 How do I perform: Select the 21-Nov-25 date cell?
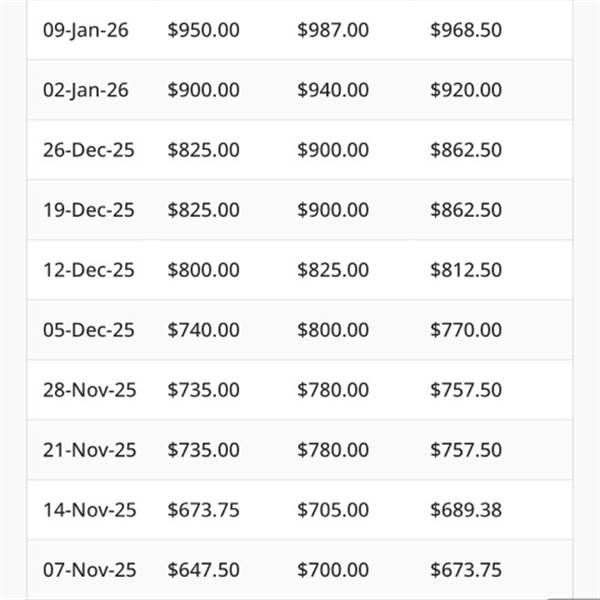tap(88, 450)
